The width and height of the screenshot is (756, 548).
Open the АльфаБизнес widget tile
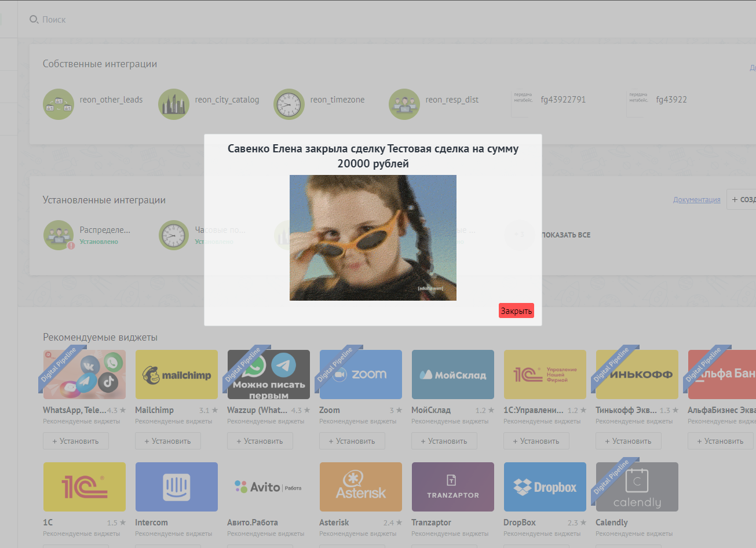pyautogui.click(x=722, y=374)
